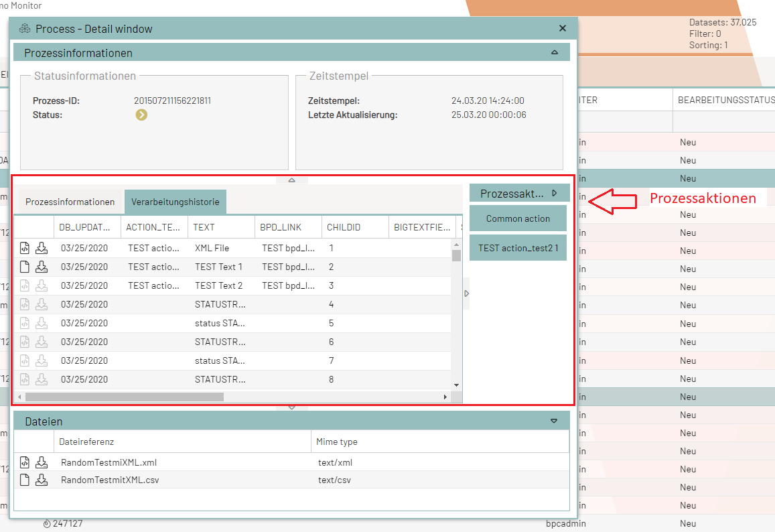
Task: Download RandomTestmiXML.xml file
Action: pos(42,462)
